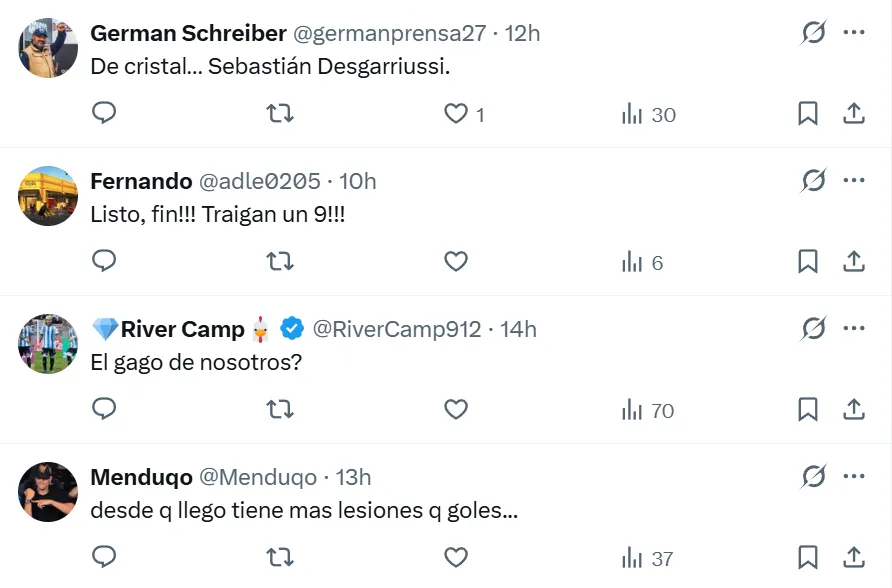This screenshot has width=892, height=588.
Task: Like German Schreiber's tweet
Action: point(456,114)
